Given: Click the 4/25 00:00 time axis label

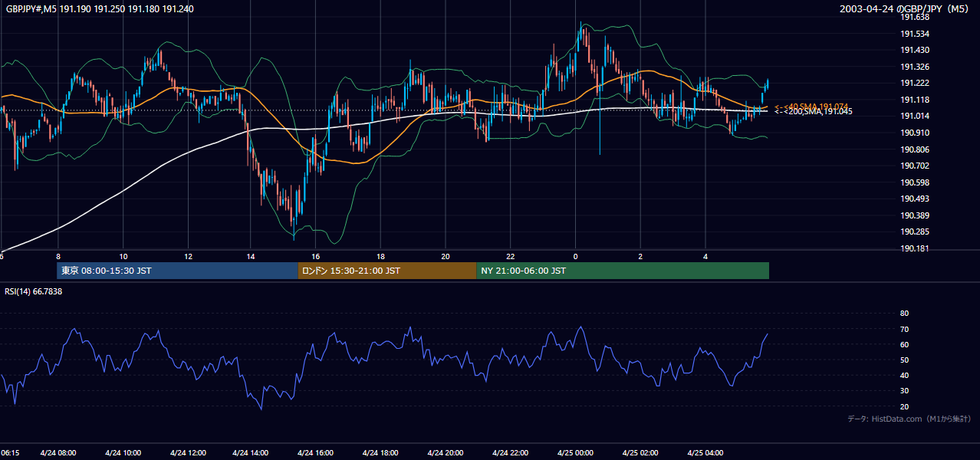Looking at the screenshot, I should pos(576,453).
